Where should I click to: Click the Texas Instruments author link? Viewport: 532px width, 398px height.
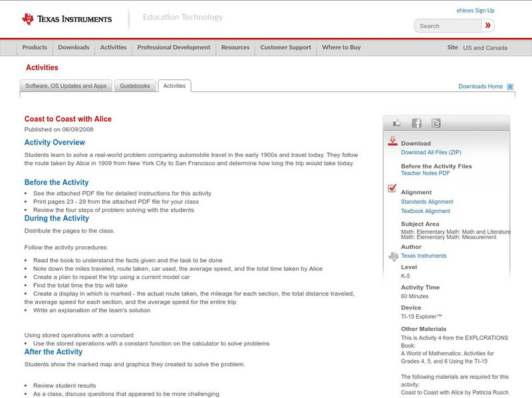(x=424, y=256)
